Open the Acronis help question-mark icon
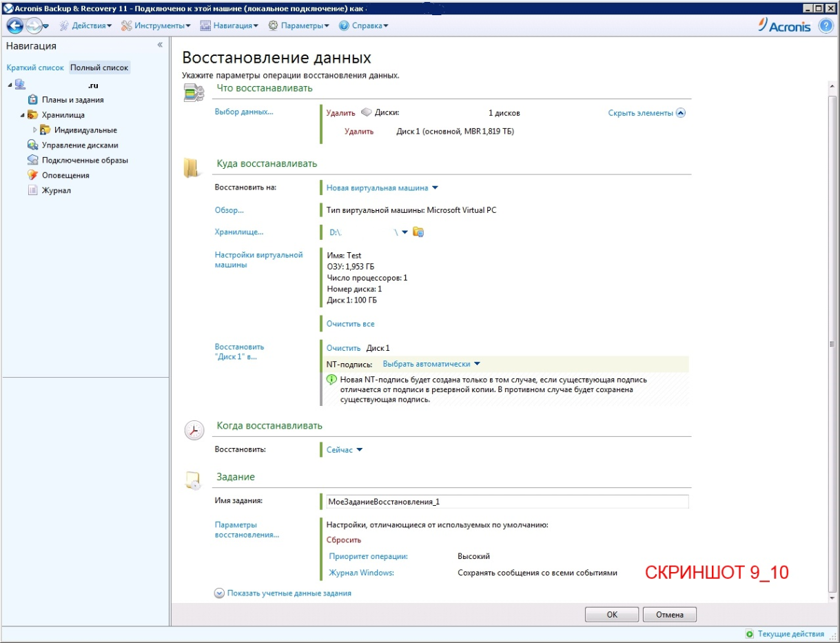This screenshot has width=840, height=643. 826,25
